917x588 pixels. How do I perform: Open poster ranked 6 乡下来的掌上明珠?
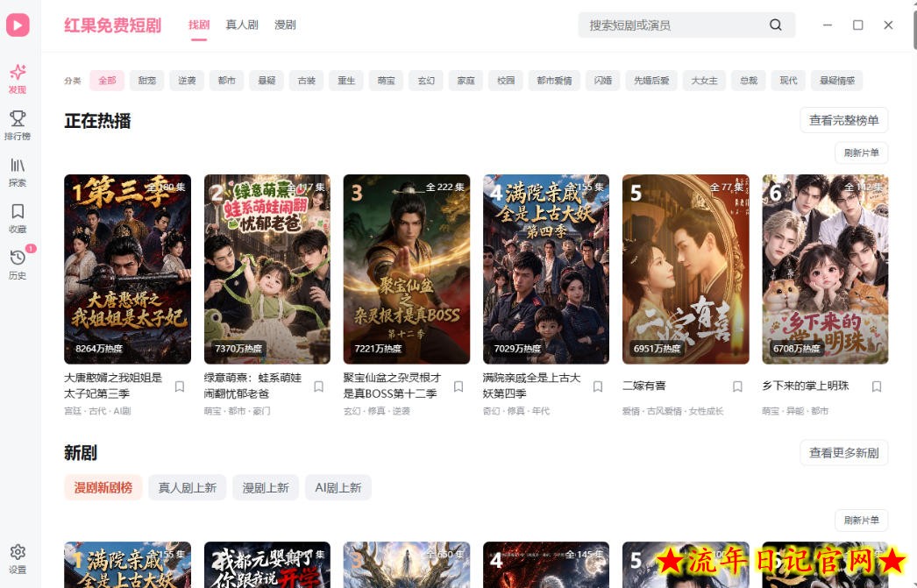click(x=825, y=269)
